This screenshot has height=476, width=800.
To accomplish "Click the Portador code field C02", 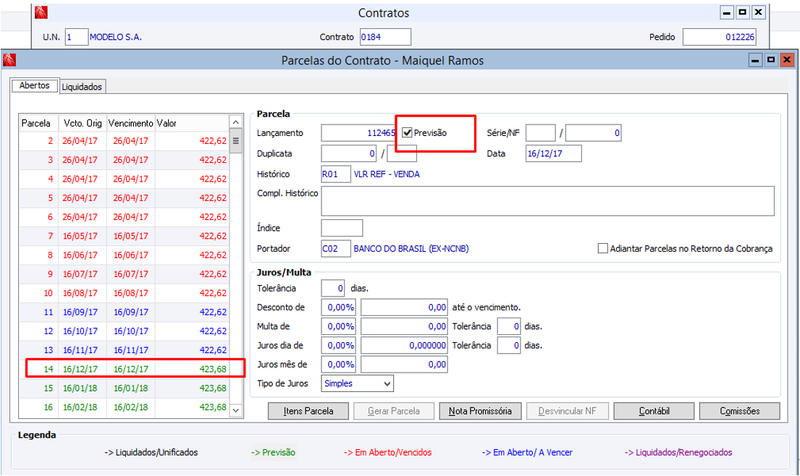I will [x=336, y=248].
